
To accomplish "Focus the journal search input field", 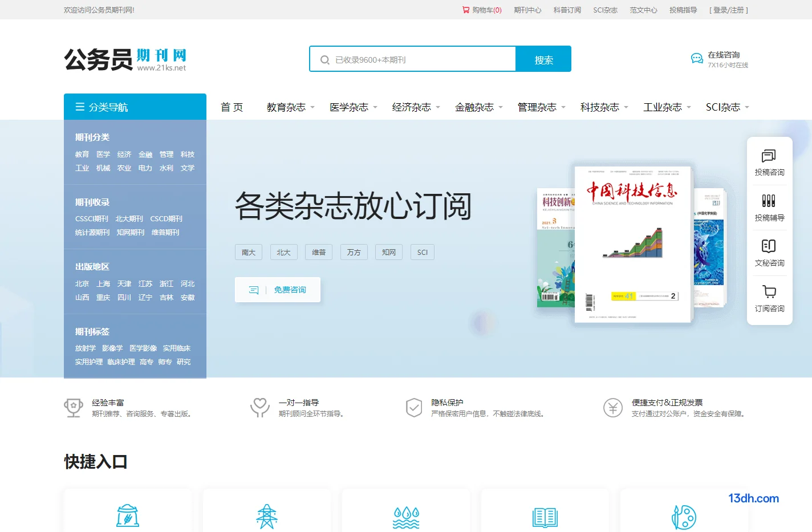I will coord(412,59).
